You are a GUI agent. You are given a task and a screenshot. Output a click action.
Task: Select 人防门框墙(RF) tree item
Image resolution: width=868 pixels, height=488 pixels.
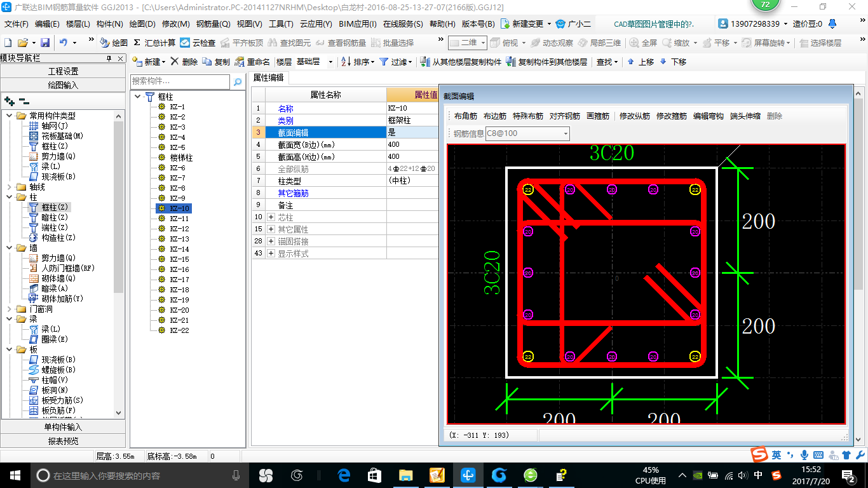pos(62,268)
